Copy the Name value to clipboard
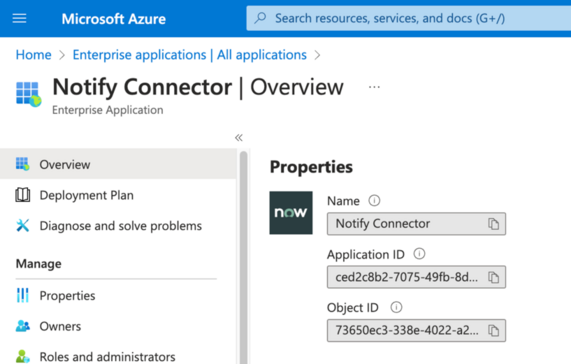This screenshot has width=571, height=364. pyautogui.click(x=493, y=224)
